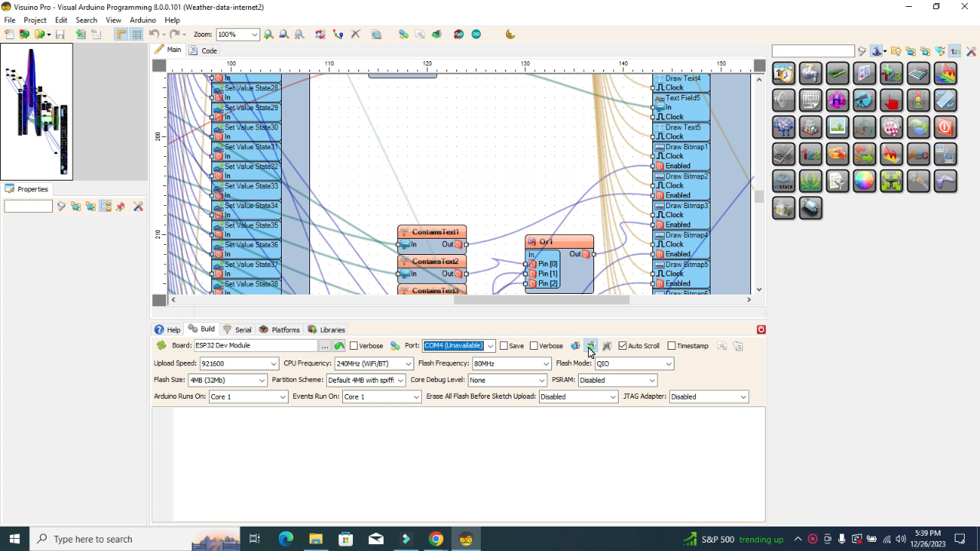Screen dimensions: 980x551
Task: Open the ABC text components category
Action: pos(918,154)
